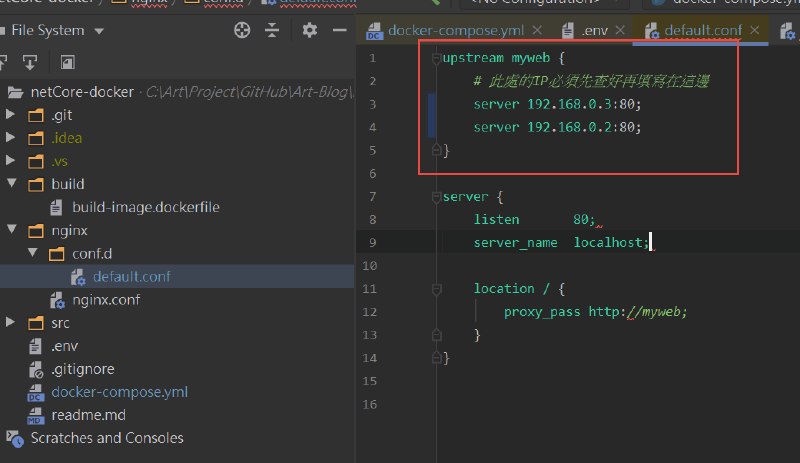Hide the project tool window with minus icon
Viewport: 800px width, 463px height.
point(339,31)
